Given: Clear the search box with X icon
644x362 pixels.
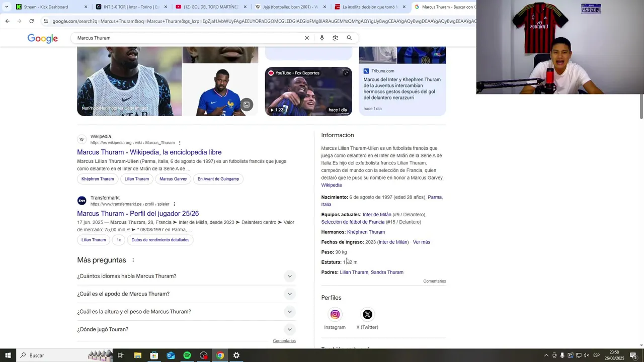Looking at the screenshot, I should [307, 38].
